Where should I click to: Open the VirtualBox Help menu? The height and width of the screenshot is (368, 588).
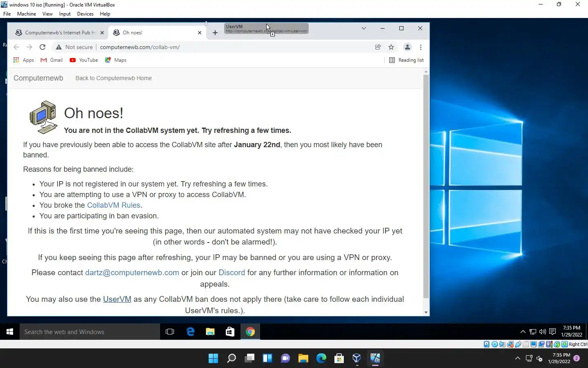[x=105, y=13]
